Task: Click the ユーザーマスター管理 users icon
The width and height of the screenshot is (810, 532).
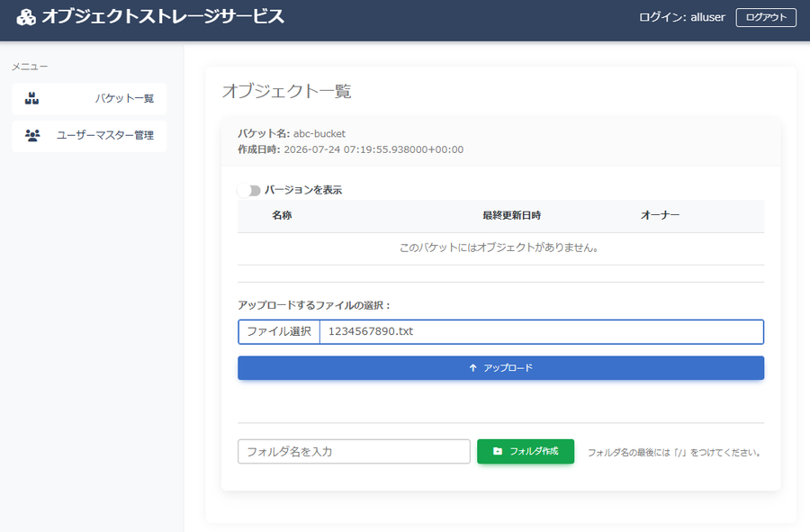Action: (x=32, y=135)
